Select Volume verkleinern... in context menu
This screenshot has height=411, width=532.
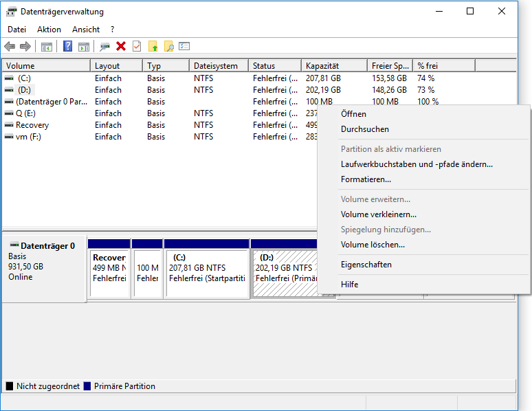(378, 214)
